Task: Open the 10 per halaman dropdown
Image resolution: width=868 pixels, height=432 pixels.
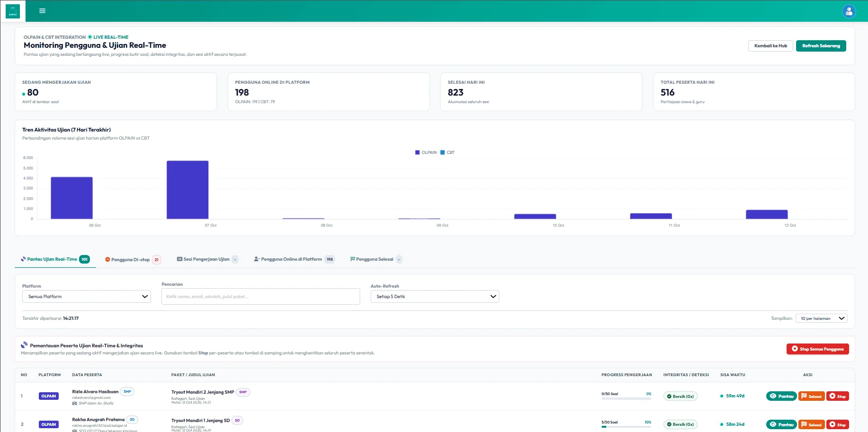Action: (x=822, y=318)
